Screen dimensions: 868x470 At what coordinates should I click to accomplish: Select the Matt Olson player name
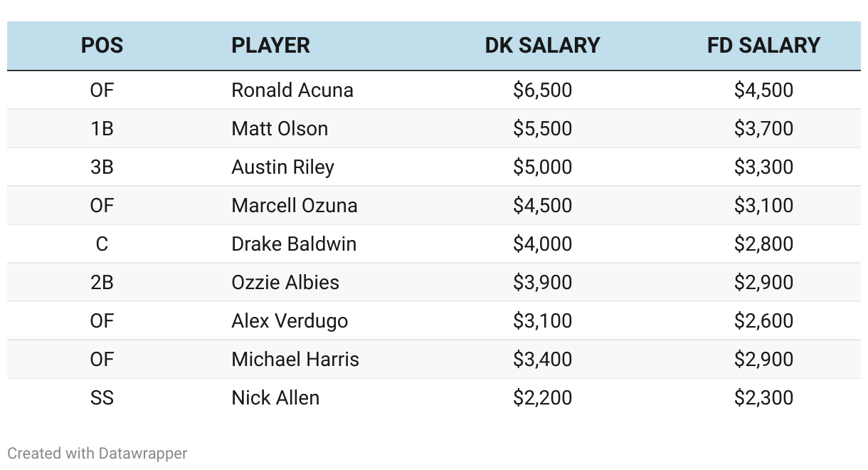280,129
